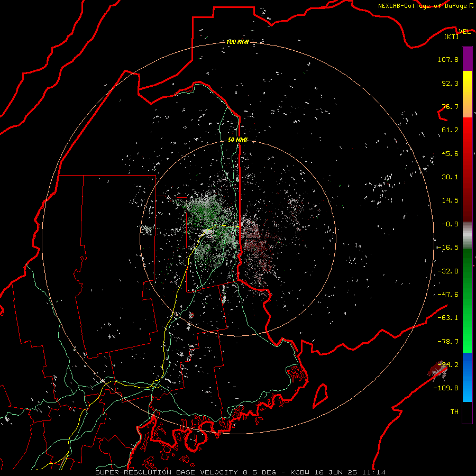The image size is (476, 476).
Task: Select the -109.8 scale value
Action: point(446,388)
